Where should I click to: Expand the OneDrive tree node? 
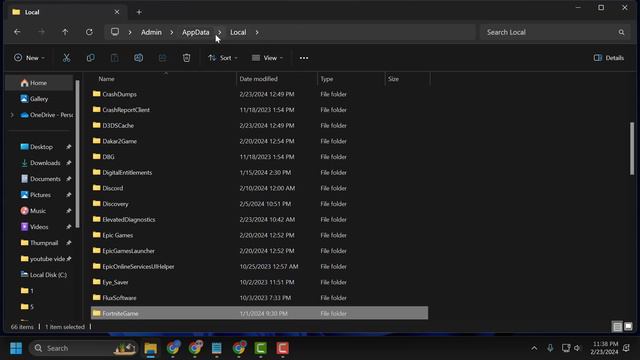(12, 115)
